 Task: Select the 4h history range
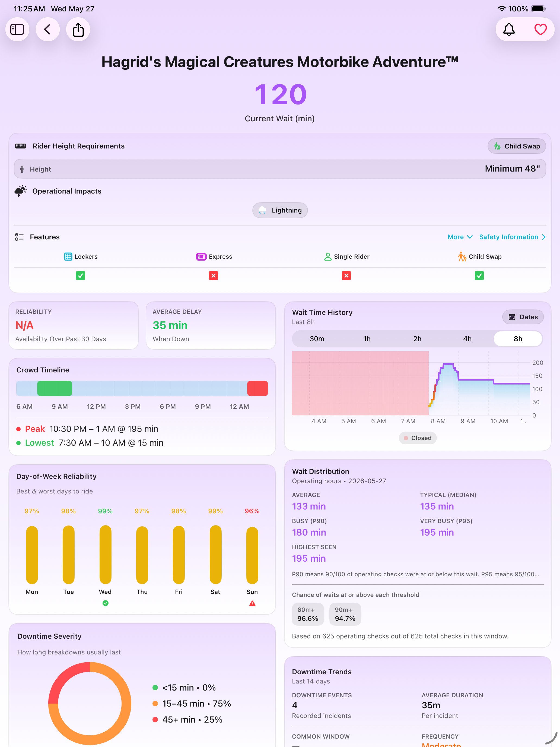point(467,339)
